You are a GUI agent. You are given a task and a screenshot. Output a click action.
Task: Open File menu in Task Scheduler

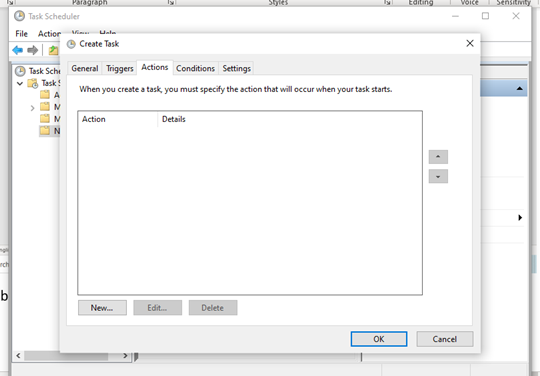pos(21,34)
